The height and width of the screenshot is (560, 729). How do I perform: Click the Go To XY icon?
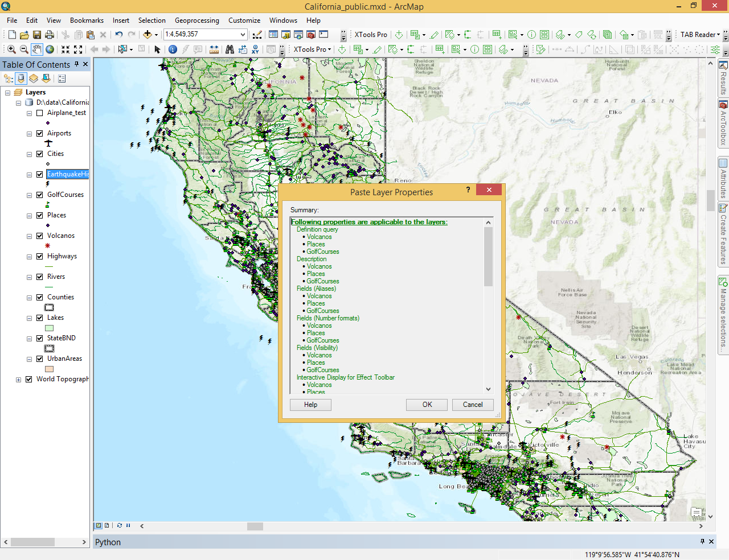255,50
